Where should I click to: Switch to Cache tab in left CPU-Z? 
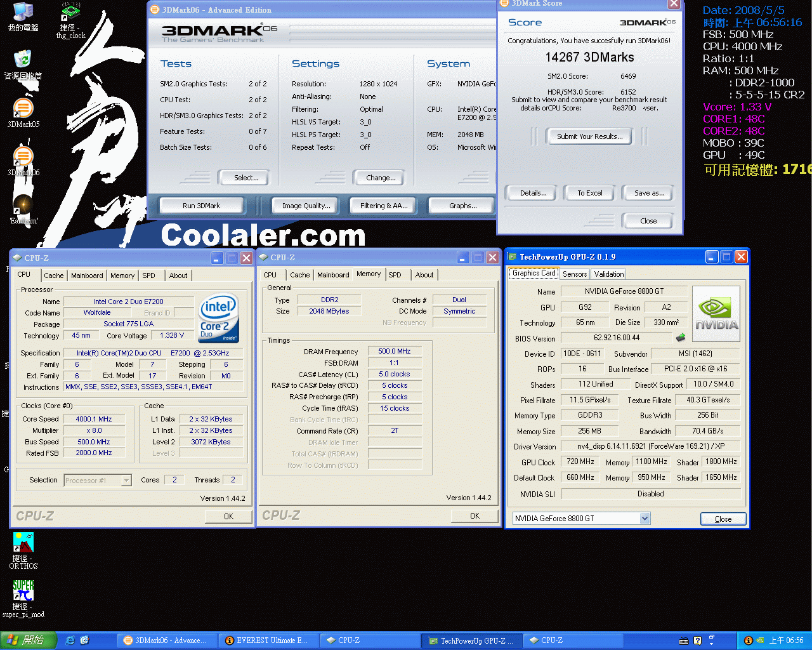coord(54,275)
